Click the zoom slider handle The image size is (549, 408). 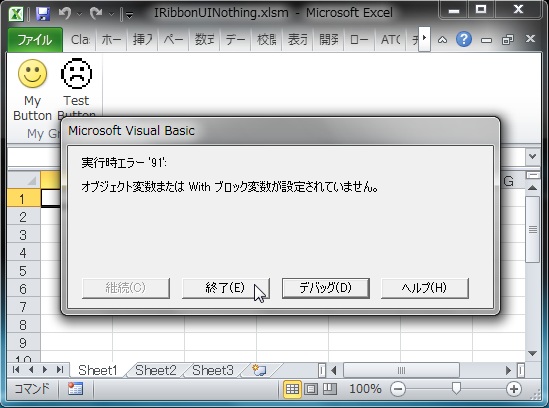(x=456, y=388)
